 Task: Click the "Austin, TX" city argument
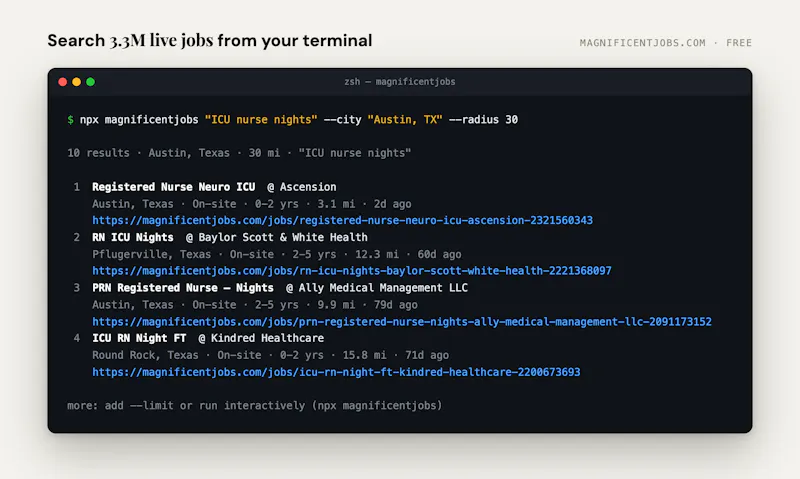pyautogui.click(x=405, y=120)
